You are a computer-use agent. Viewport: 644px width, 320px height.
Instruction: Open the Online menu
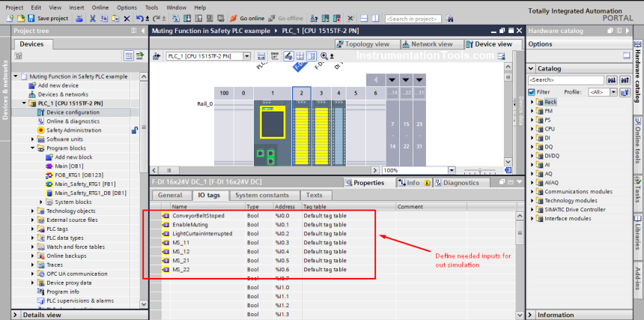click(100, 7)
